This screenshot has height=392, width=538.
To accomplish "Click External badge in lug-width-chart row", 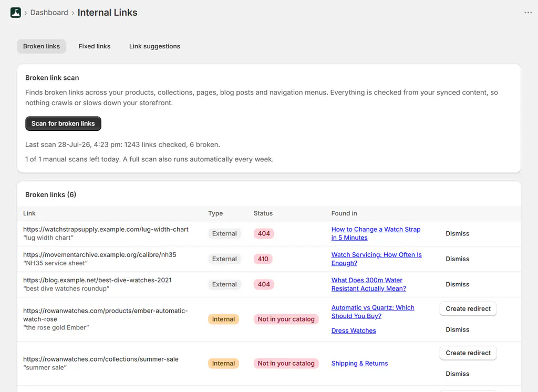I will [224, 233].
